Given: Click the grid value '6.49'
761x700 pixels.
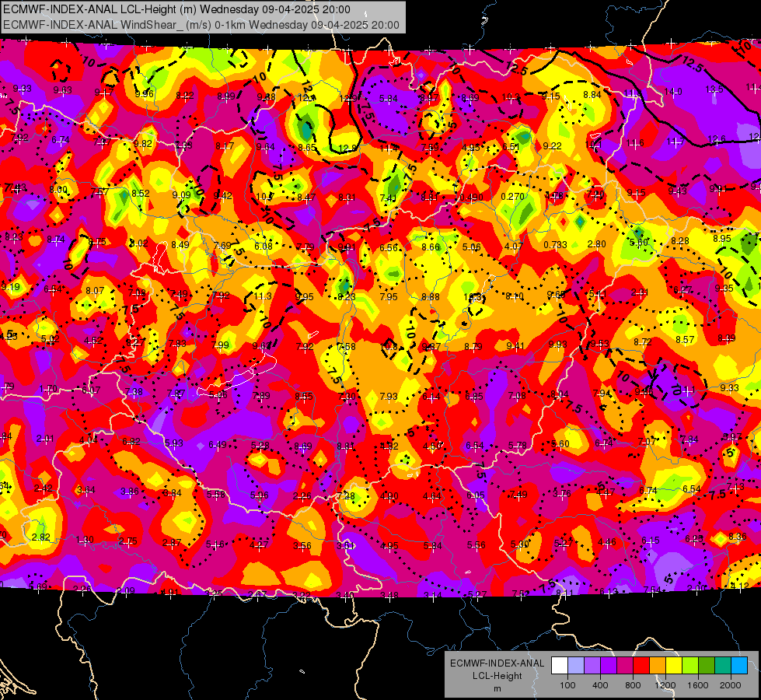Looking at the screenshot, I should [218, 444].
